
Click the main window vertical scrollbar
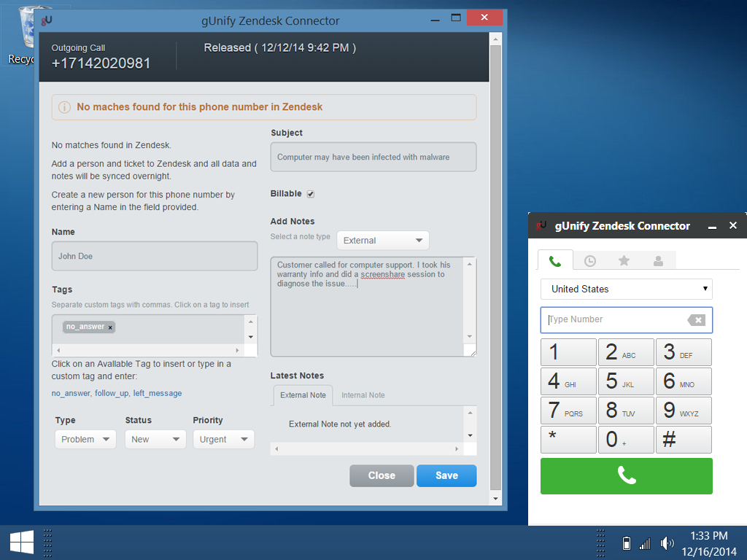click(495, 262)
